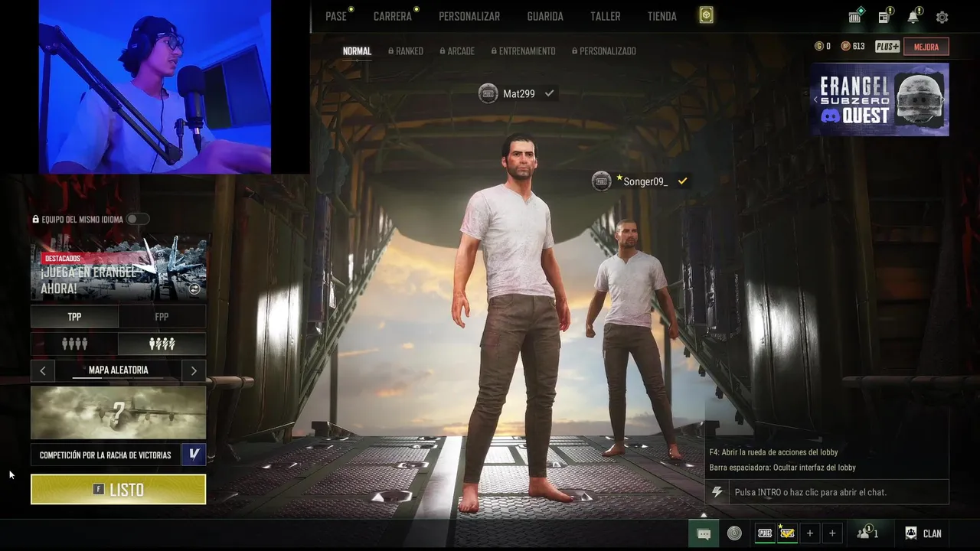Screen dimensions: 980x551
Task: Click the arrow on Erangel featured banner
Action: 194,289
